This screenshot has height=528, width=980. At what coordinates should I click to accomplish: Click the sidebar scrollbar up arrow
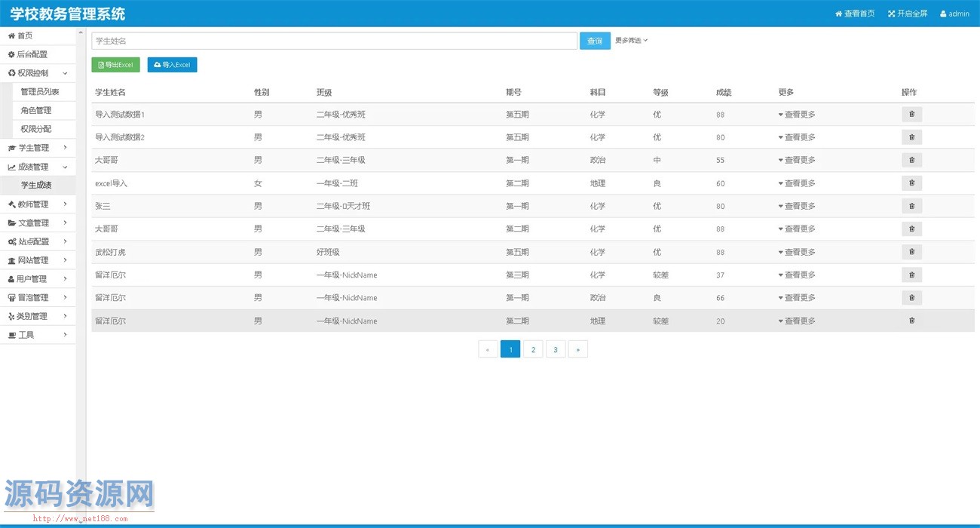(x=81, y=32)
